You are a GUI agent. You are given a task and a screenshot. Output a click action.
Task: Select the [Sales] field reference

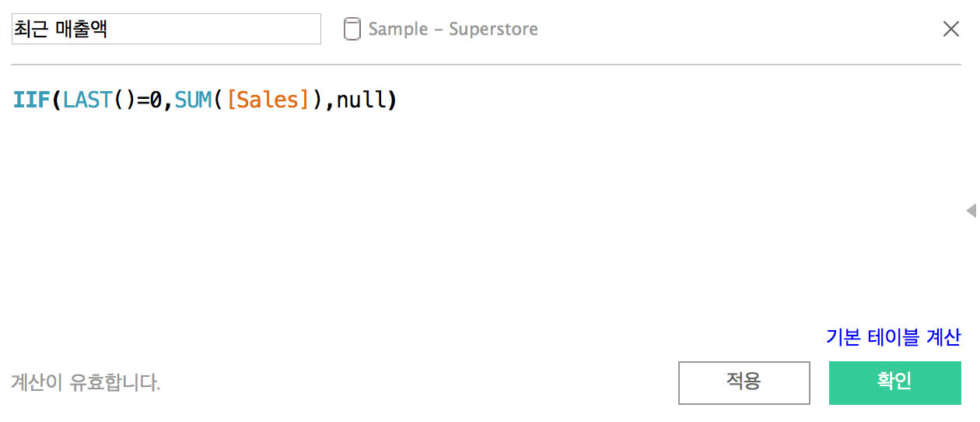click(267, 100)
